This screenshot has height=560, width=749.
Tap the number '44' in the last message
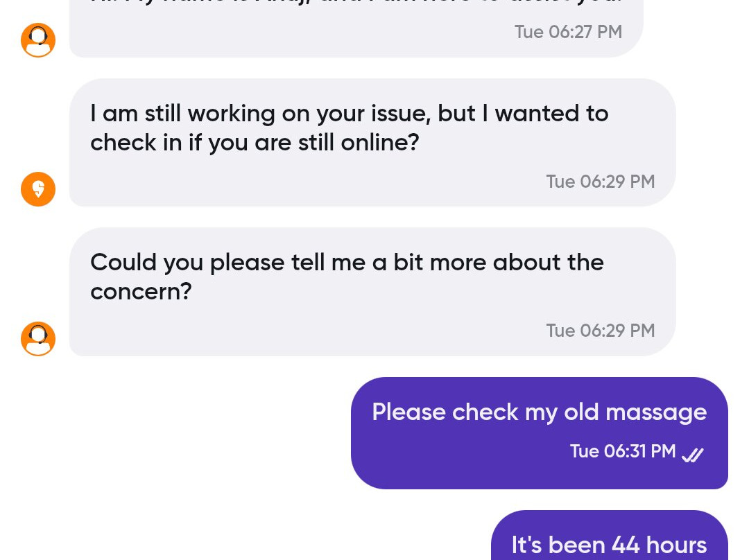coord(626,545)
